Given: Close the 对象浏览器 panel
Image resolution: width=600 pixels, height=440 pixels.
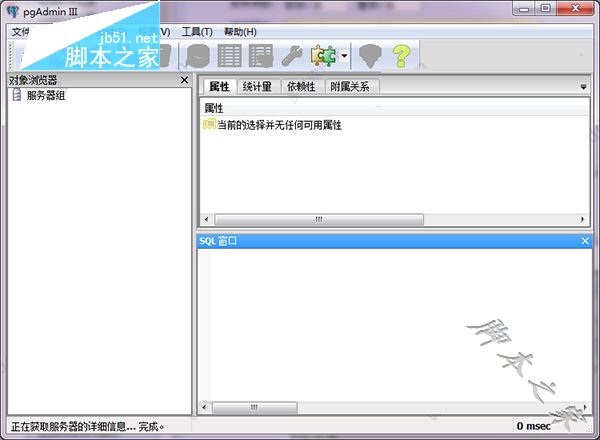Looking at the screenshot, I should pyautogui.click(x=184, y=80).
